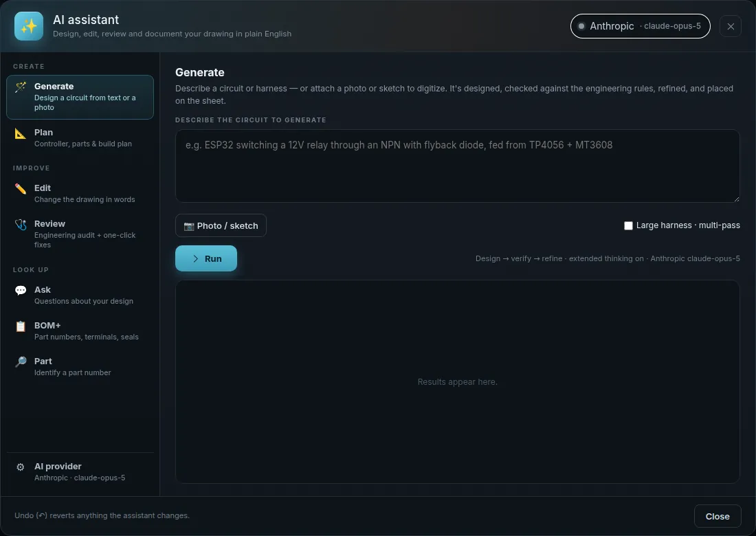Click the Close button at bottom
The image size is (756, 536).
[x=718, y=516]
